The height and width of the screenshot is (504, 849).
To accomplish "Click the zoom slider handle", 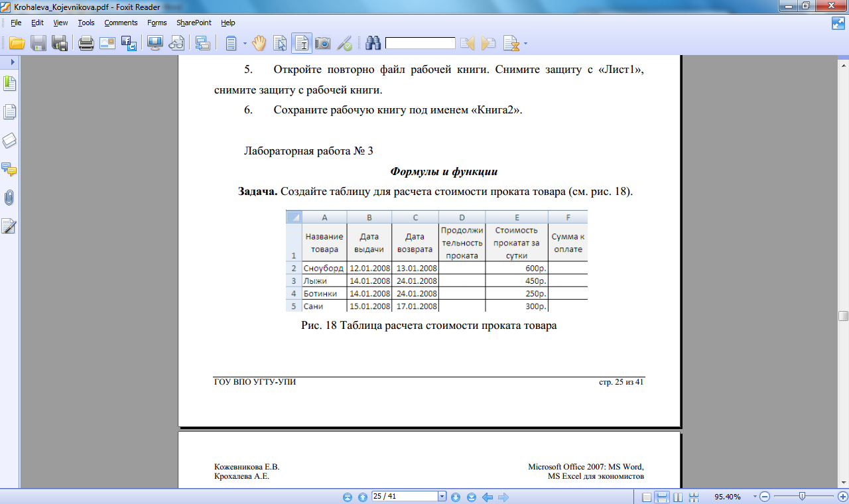I will (803, 496).
